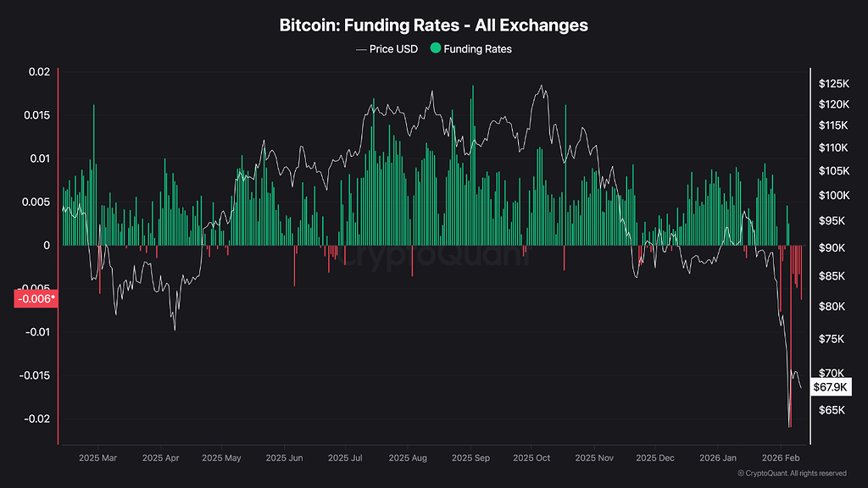Click the CryptoQuant copyright notice
The width and height of the screenshot is (868, 488).
[x=792, y=474]
